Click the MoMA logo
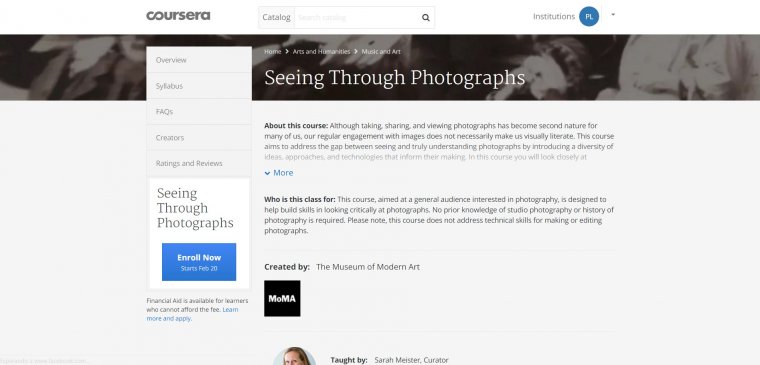 [282, 299]
